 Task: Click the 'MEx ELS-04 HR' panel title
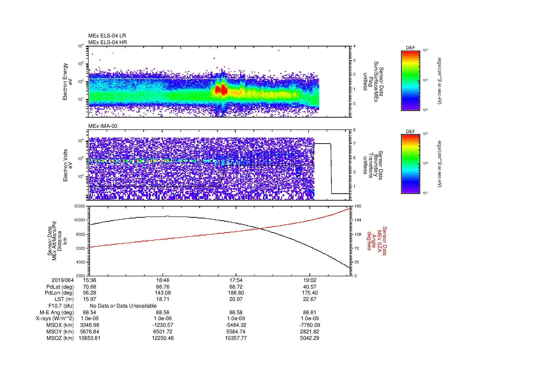pos(107,42)
